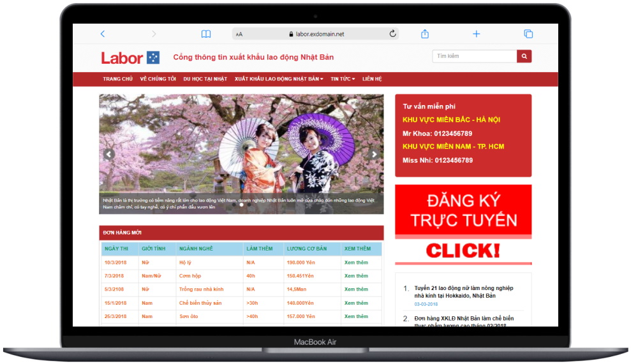
Task: Open Xem thêm for the Cơm hộp row
Action: (356, 276)
